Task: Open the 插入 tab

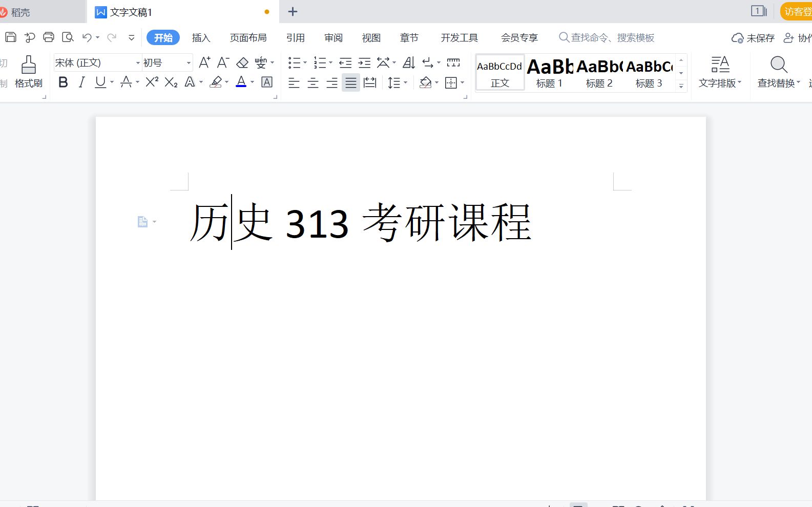Action: coord(201,38)
